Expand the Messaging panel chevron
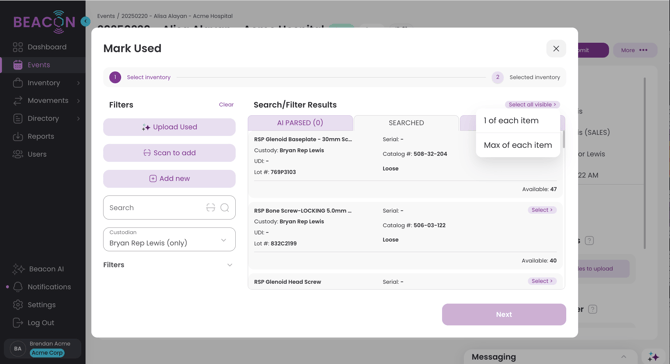 tap(623, 357)
